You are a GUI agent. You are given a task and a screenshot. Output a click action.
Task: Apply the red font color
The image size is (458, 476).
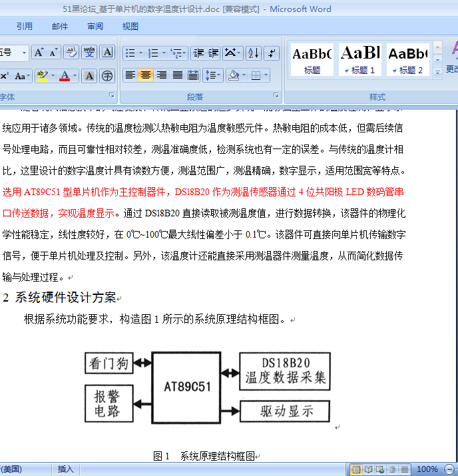point(65,76)
